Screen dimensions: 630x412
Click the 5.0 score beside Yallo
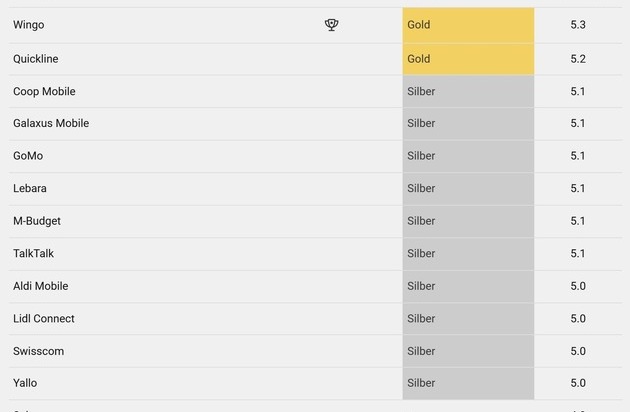point(577,383)
